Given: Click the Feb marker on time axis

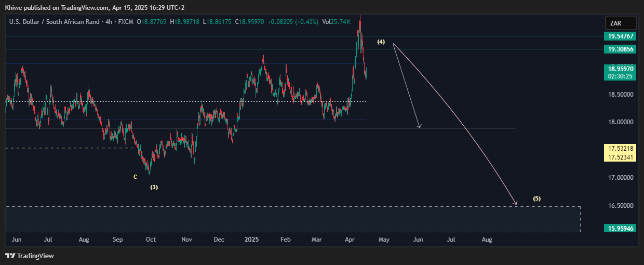Looking at the screenshot, I should tap(285, 240).
